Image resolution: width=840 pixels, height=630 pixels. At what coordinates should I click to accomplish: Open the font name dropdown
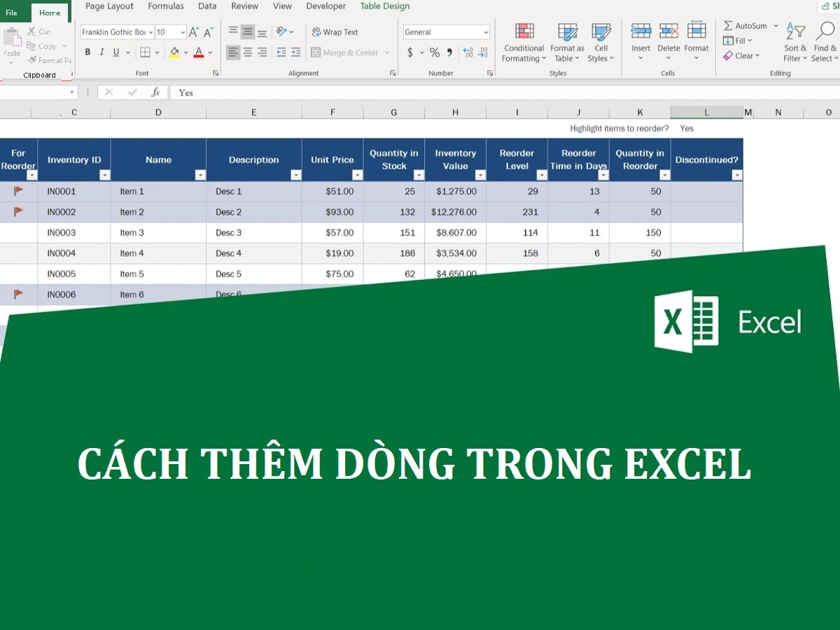(150, 32)
